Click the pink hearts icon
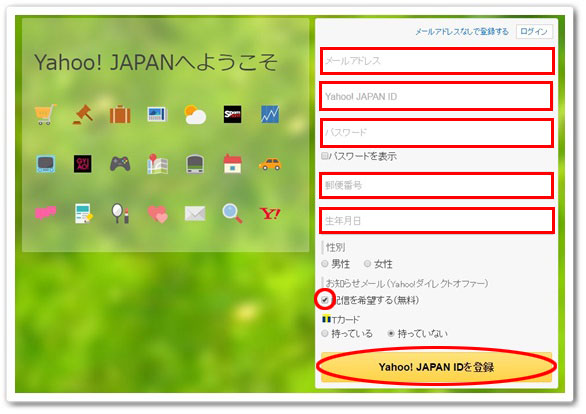 (x=157, y=214)
